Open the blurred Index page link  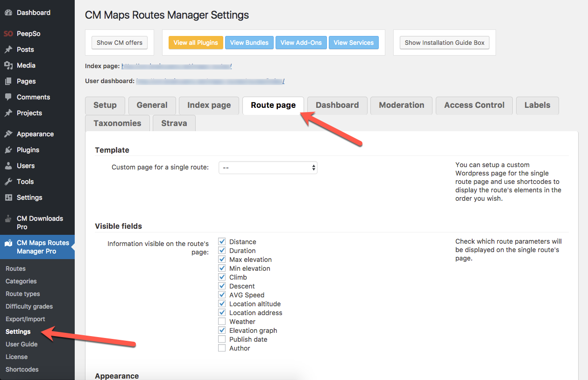(x=177, y=66)
